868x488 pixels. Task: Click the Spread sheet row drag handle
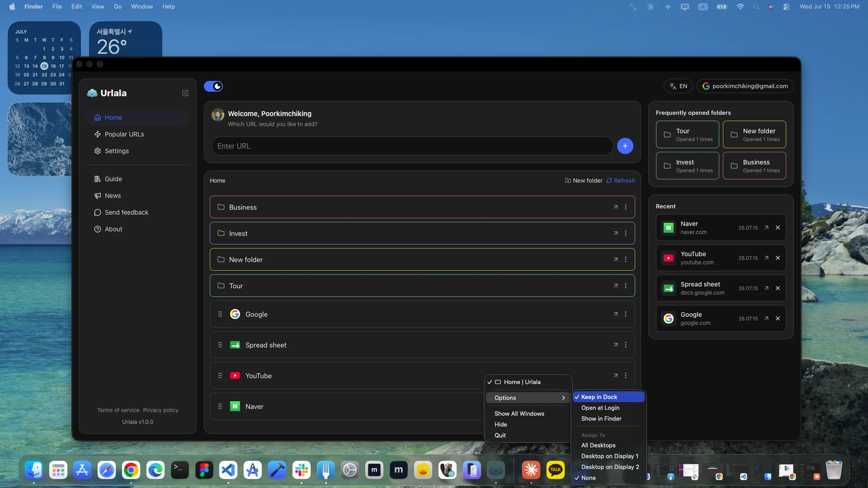(x=220, y=345)
